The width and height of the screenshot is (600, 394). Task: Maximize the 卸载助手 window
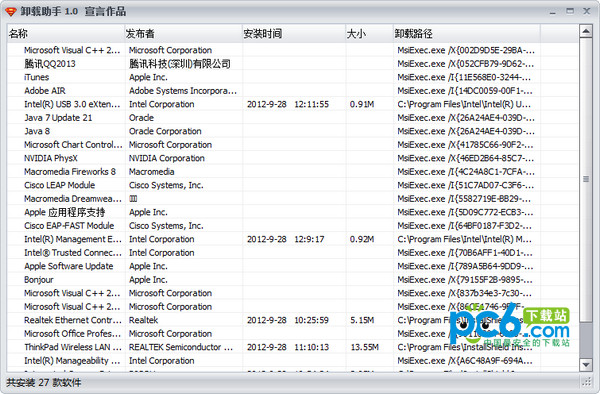pyautogui.click(x=570, y=11)
